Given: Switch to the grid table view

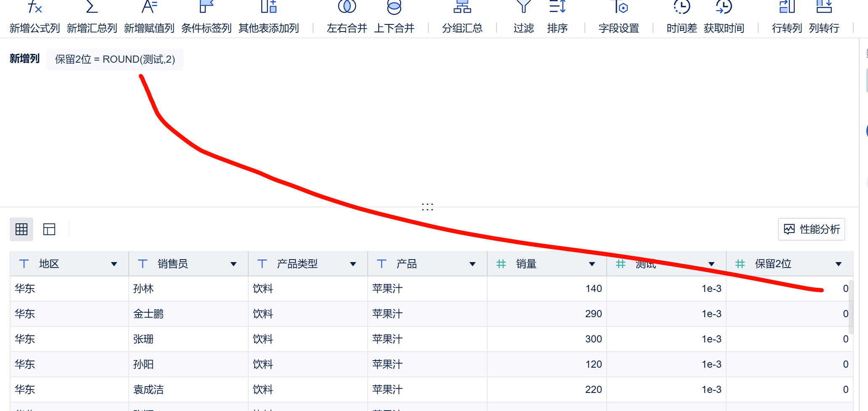Looking at the screenshot, I should tap(21, 229).
